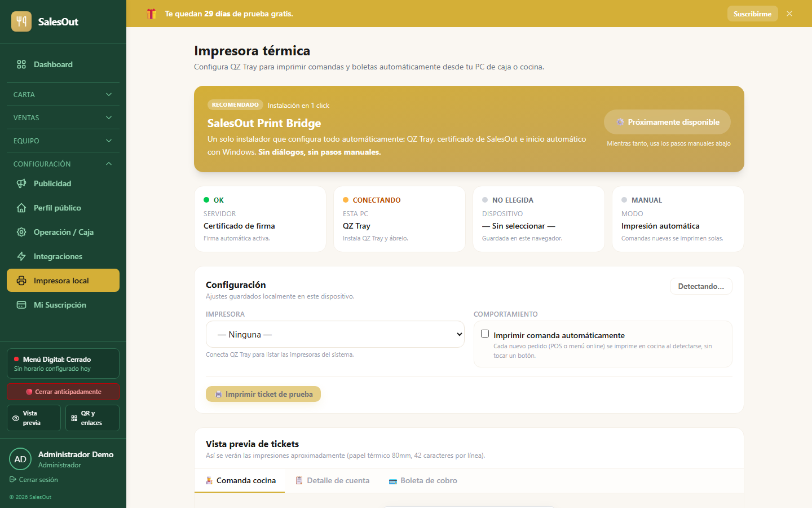
Task: Click the Integraciones lightning bolt icon
Action: coord(21,256)
